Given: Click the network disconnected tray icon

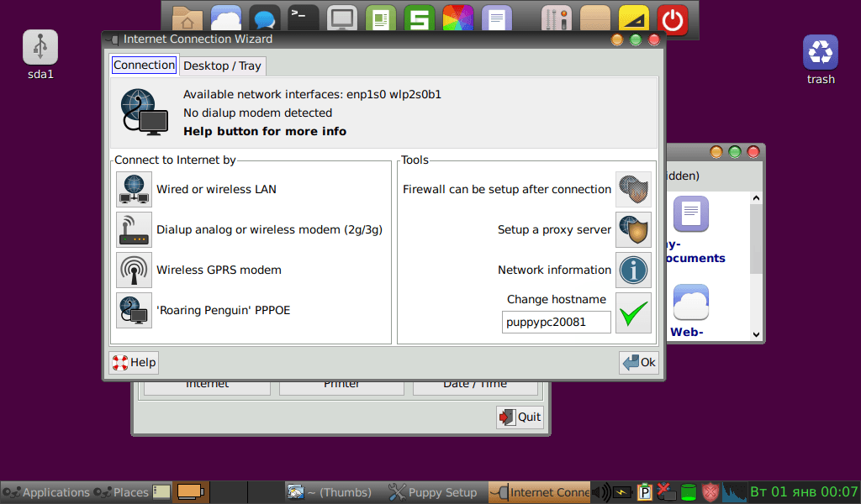Looking at the screenshot, I should (x=666, y=492).
